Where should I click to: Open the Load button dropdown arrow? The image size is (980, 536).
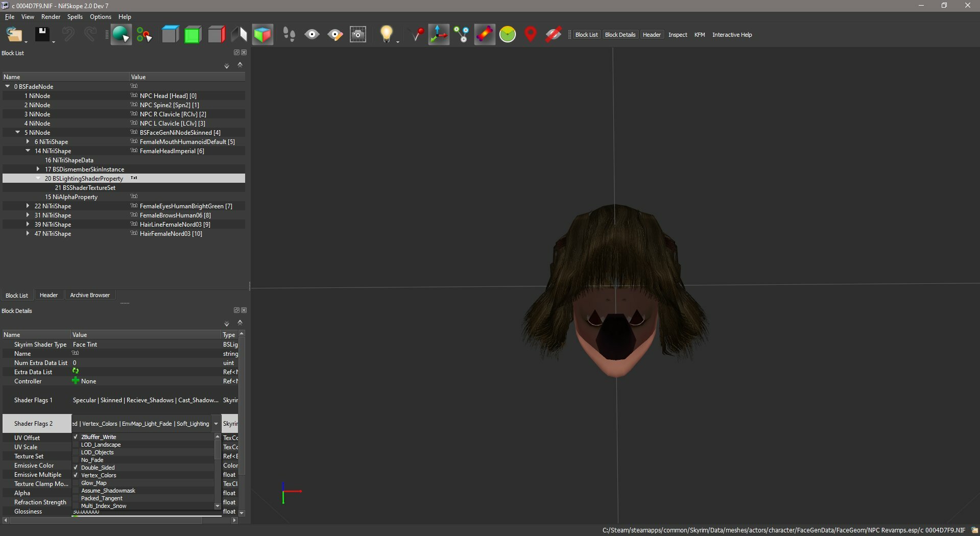26,41
